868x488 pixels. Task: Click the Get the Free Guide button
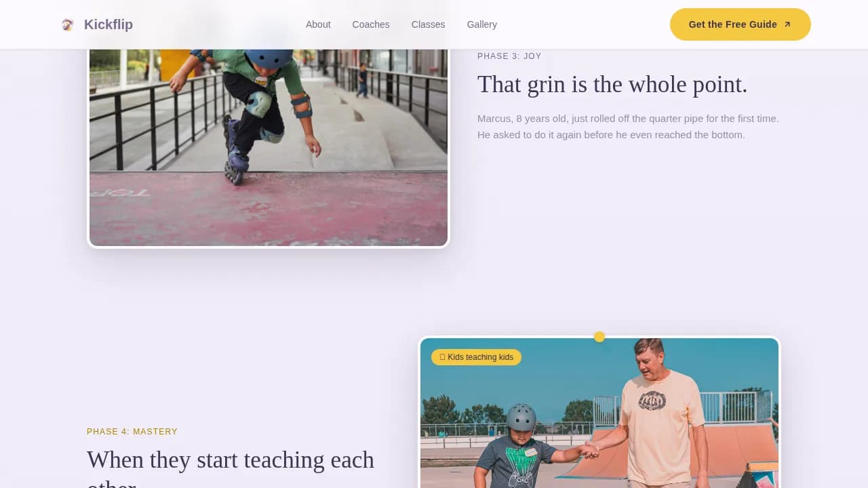coord(740,24)
